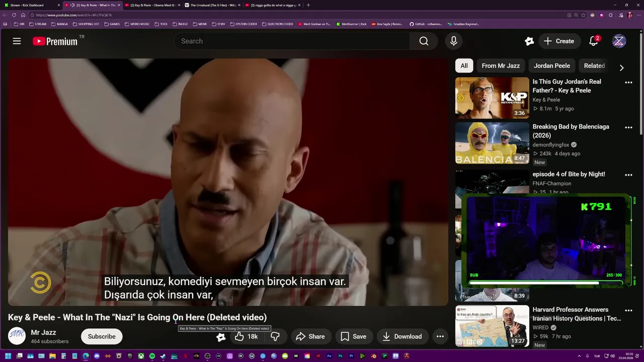Open the YouTube hamburger guide menu

click(x=17, y=41)
